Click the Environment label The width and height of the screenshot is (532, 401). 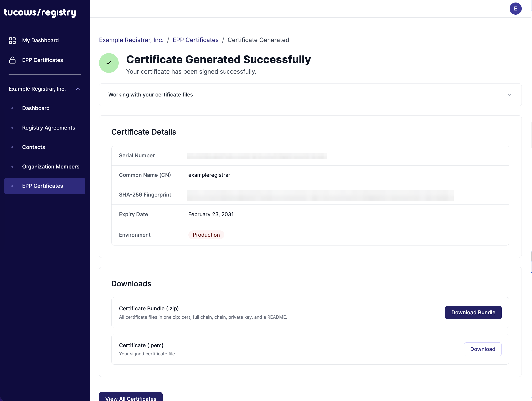pos(135,235)
